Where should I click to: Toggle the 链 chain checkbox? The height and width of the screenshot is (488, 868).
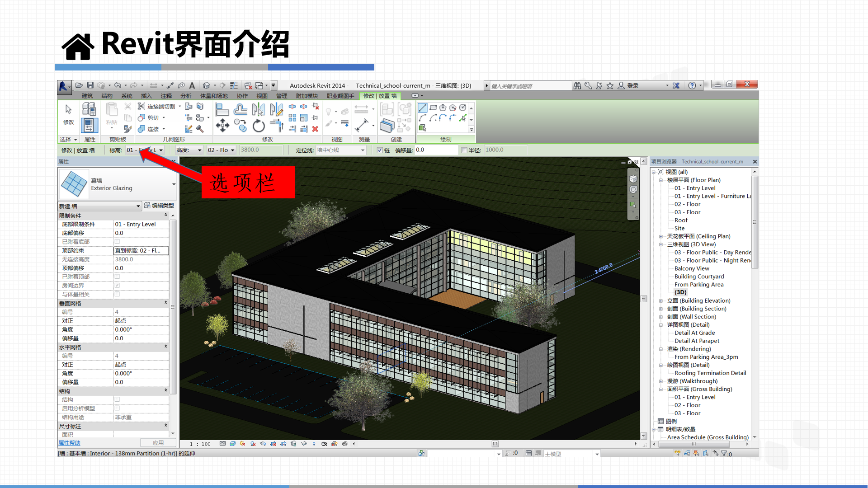coord(380,150)
